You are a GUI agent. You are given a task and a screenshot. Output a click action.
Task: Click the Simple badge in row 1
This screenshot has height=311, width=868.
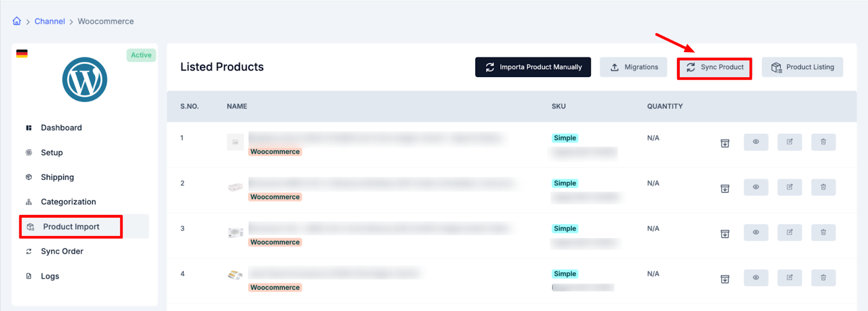[565, 138]
